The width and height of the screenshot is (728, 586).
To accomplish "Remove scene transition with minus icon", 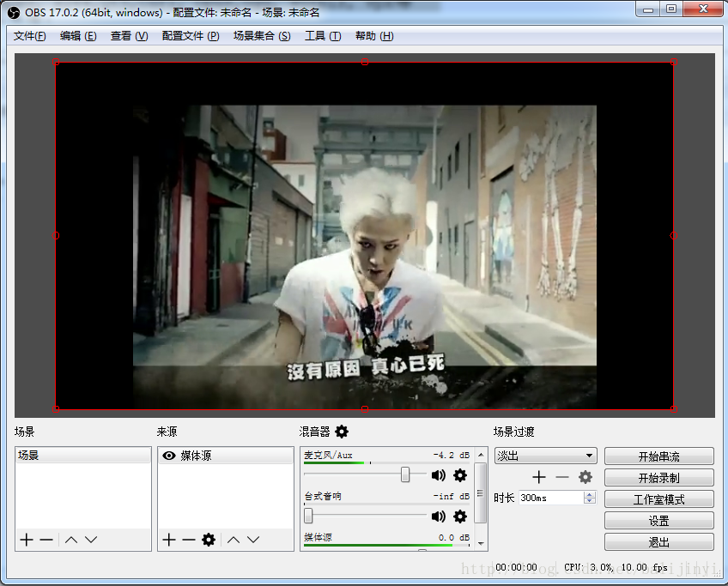I will (562, 477).
